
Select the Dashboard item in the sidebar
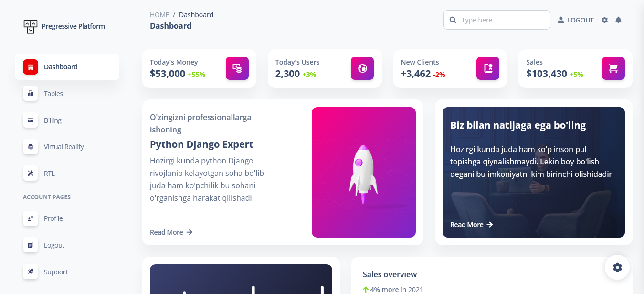[61, 66]
